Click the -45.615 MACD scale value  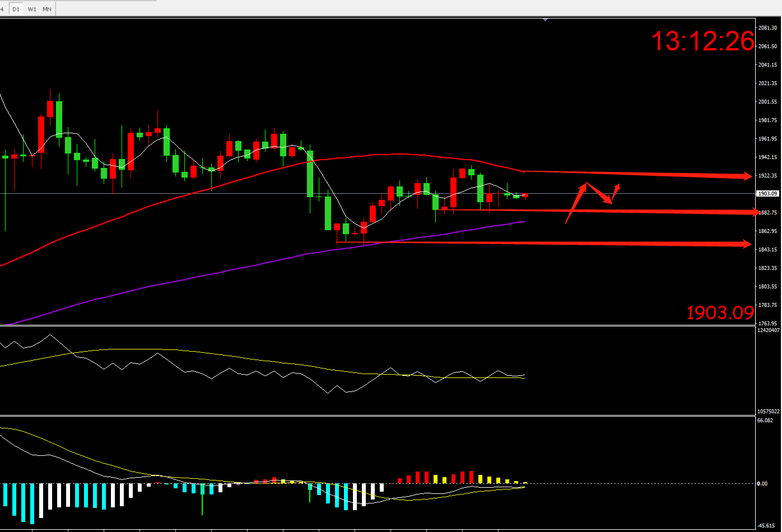coord(766,525)
